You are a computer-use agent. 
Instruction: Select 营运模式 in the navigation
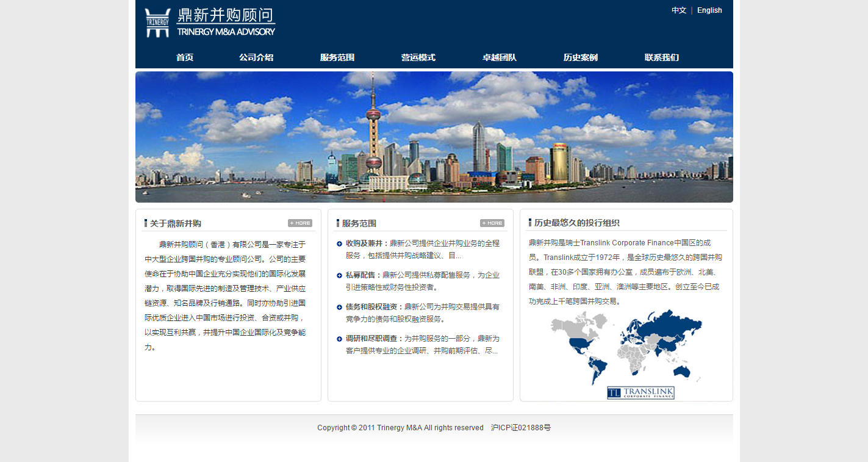pos(418,57)
